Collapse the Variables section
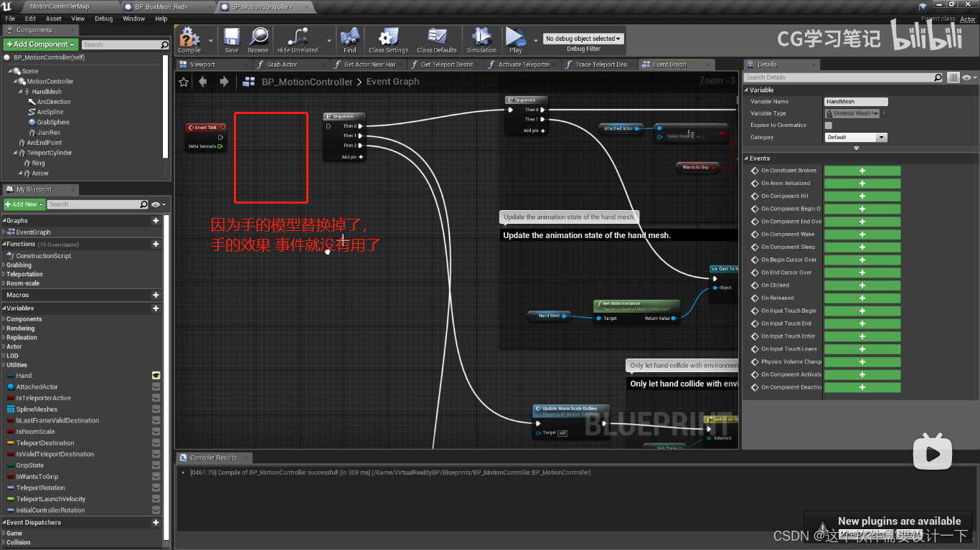Screen dimensions: 980x550 pyautogui.click(x=4, y=308)
